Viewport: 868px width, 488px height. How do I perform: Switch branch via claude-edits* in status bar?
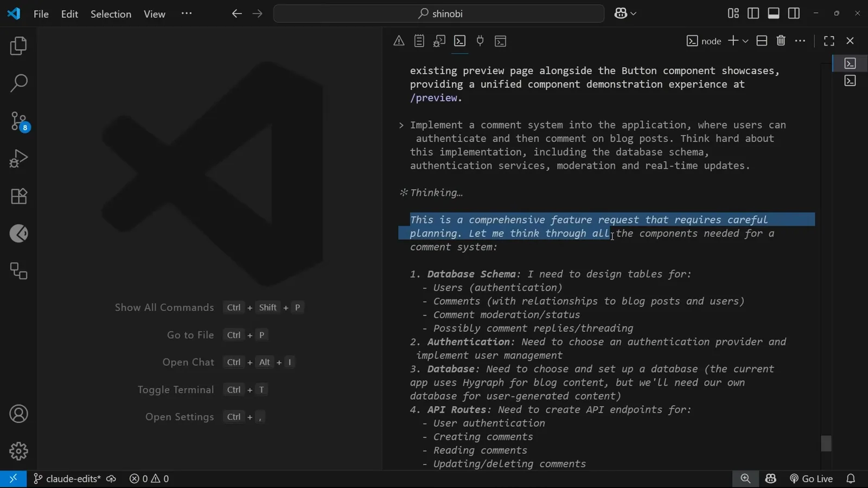point(67,479)
